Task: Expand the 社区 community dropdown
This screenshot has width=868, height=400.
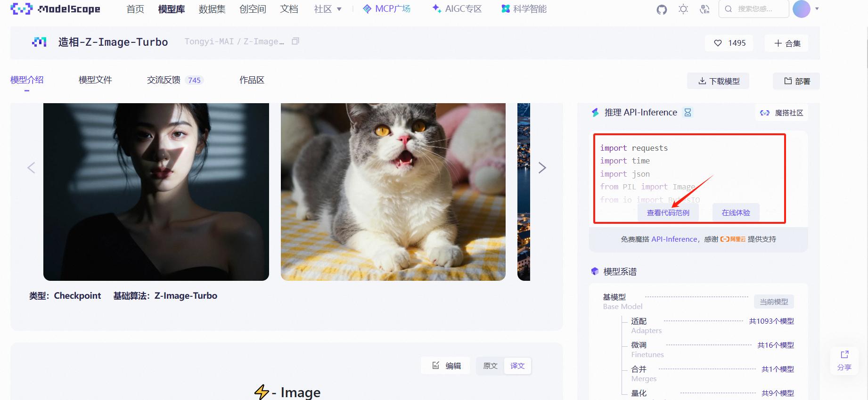Action: [328, 9]
